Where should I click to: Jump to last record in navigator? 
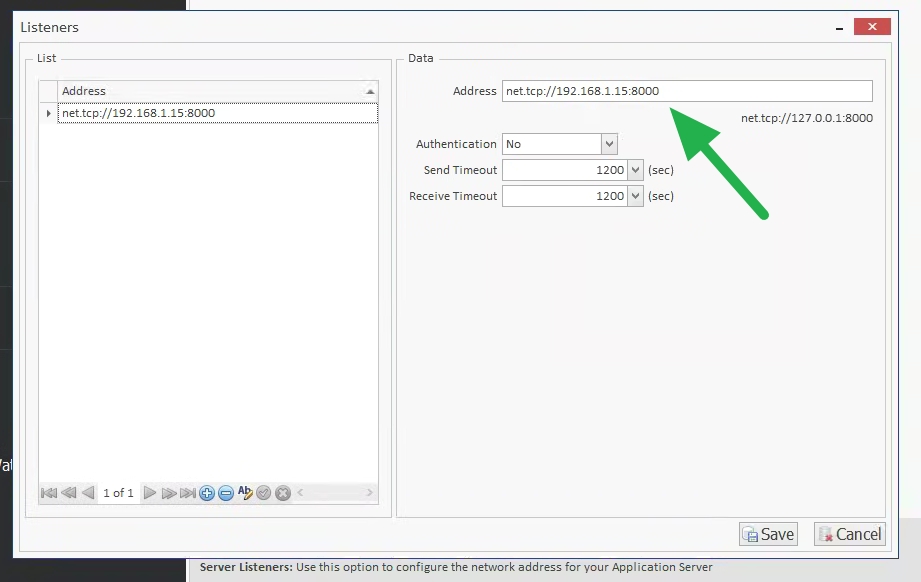coord(188,493)
